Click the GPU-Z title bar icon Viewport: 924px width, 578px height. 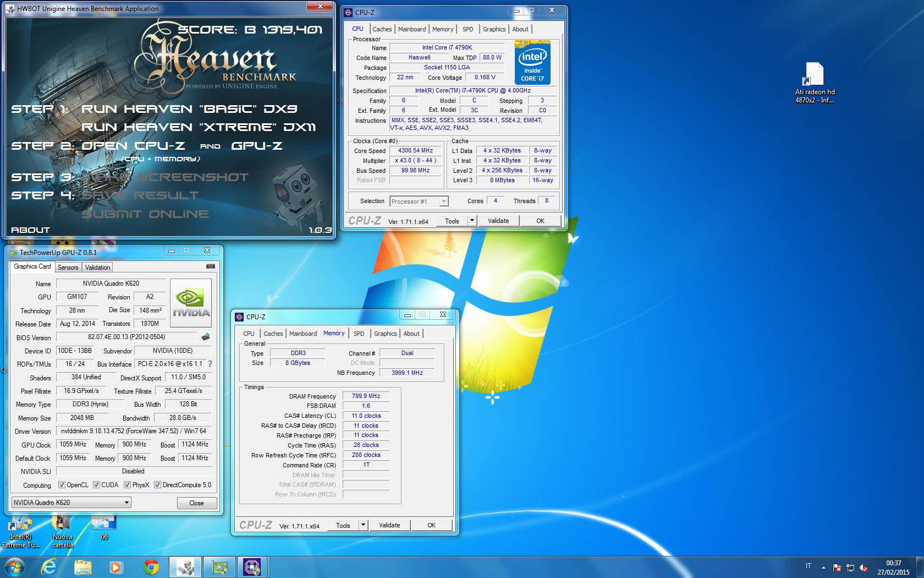(13, 253)
